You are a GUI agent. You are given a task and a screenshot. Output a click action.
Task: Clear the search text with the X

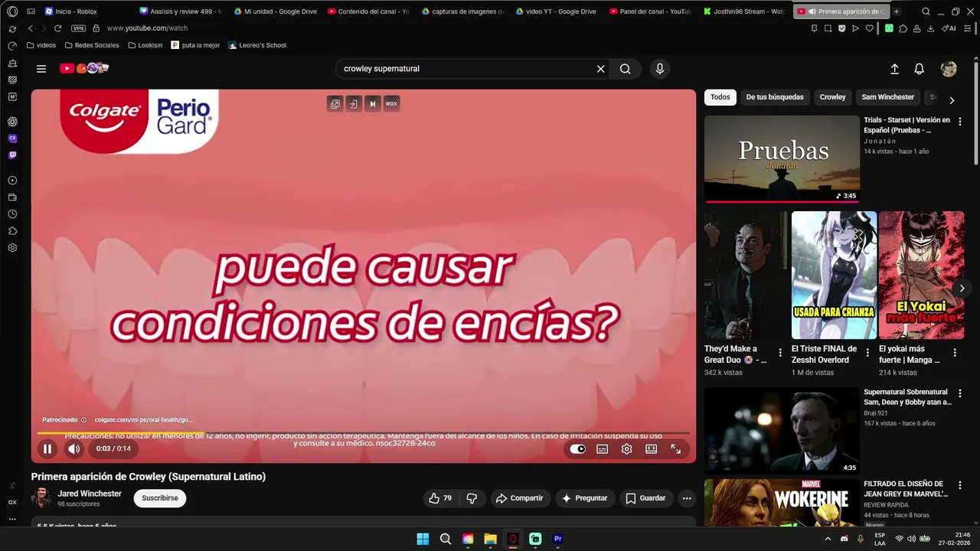tap(601, 69)
